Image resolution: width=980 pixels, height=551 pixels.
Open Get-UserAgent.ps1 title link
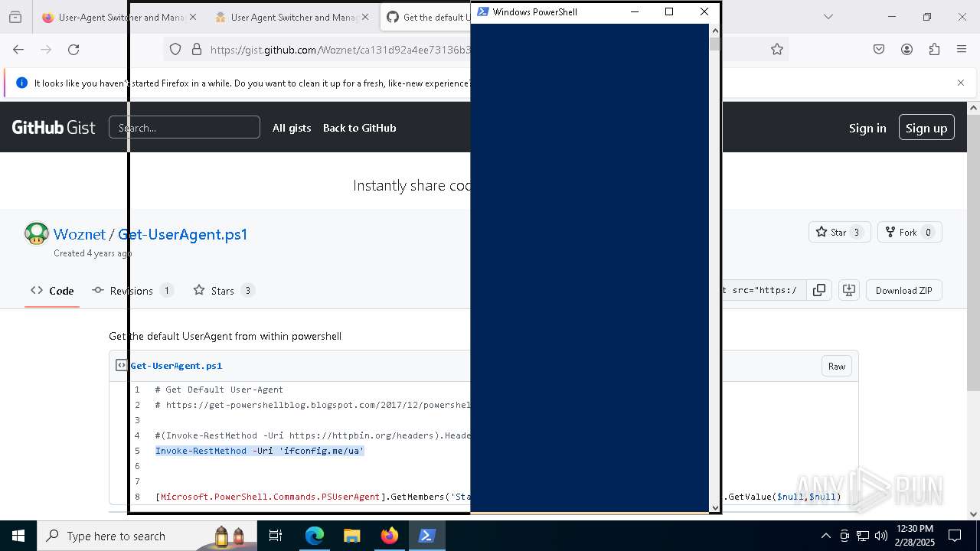click(183, 234)
